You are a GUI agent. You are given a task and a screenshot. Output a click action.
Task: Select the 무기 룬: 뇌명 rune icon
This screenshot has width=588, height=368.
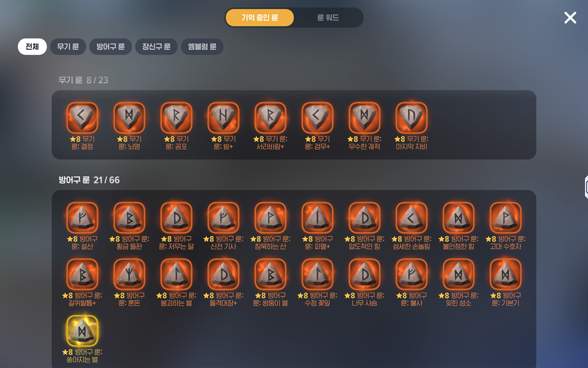129,117
